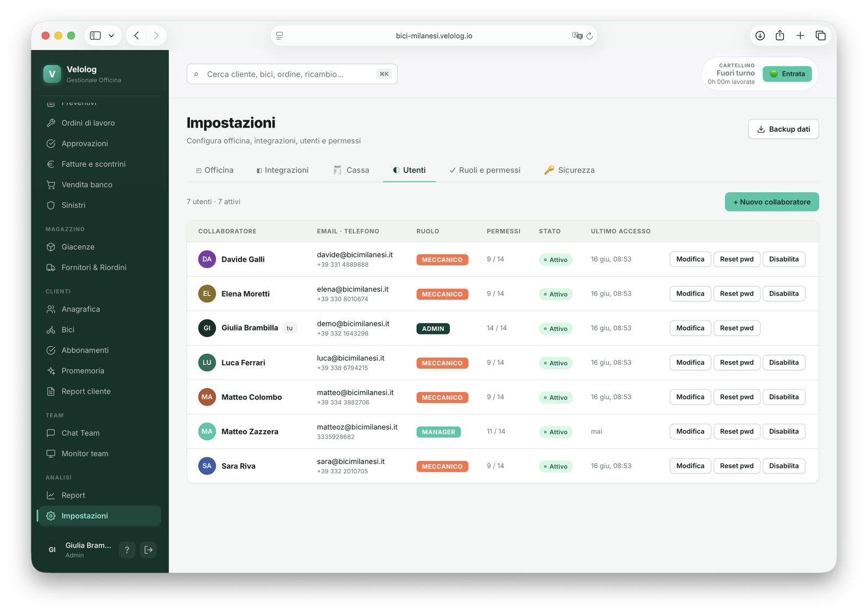Click Disabilita for Davide Galli

click(784, 259)
